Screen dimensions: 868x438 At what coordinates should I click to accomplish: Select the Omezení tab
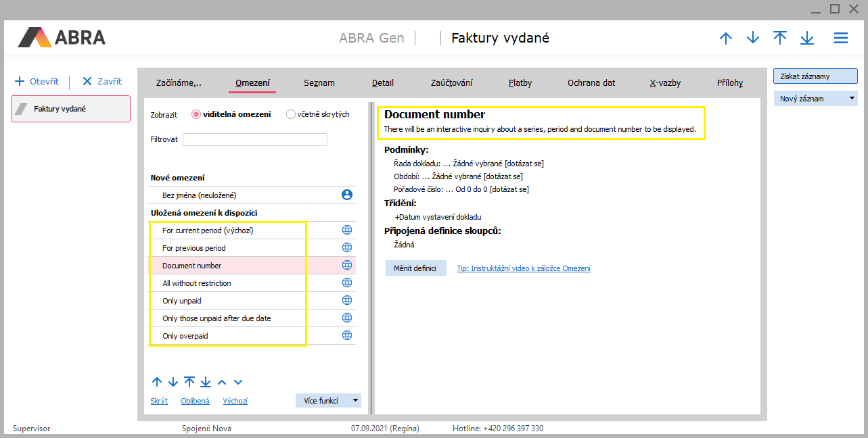click(x=252, y=82)
